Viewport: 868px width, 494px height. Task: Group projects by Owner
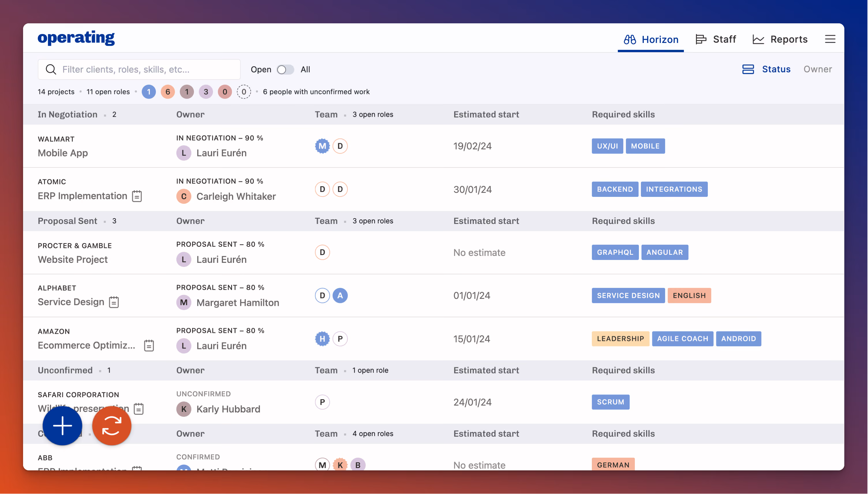[x=818, y=69]
